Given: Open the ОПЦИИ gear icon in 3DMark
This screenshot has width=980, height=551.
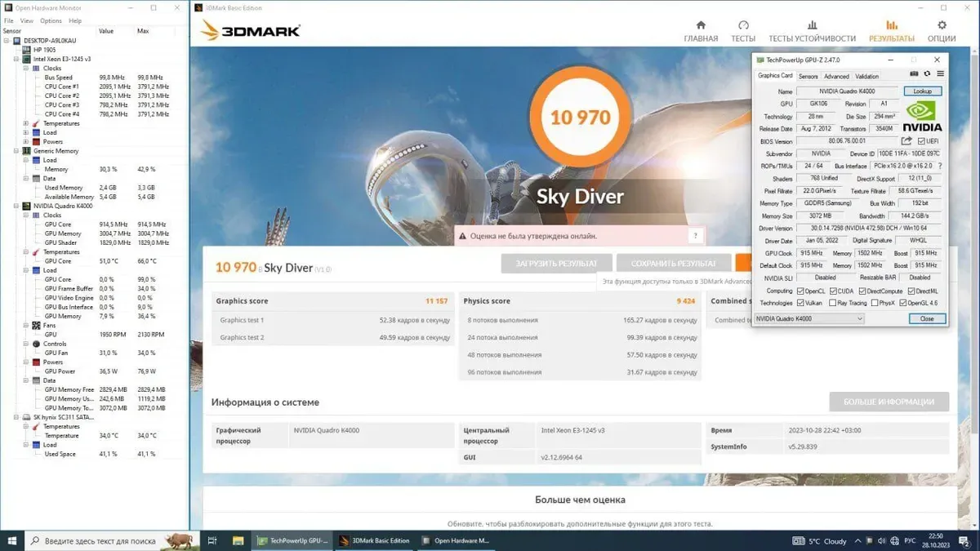Looking at the screenshot, I should click(x=942, y=25).
